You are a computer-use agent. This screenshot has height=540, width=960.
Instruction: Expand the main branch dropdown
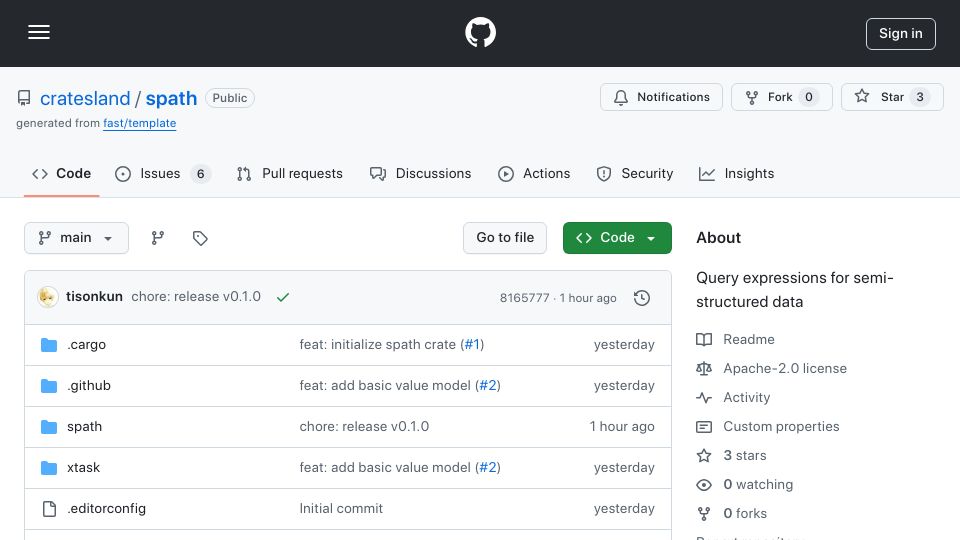(77, 238)
